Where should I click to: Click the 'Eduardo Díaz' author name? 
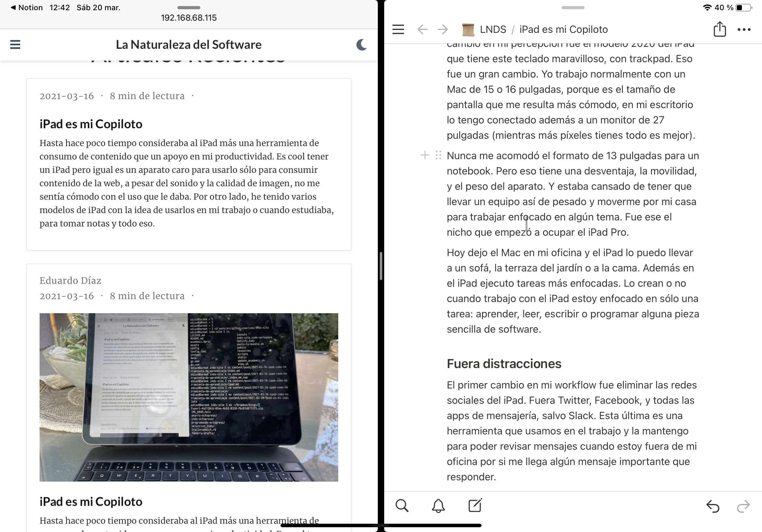pos(70,281)
